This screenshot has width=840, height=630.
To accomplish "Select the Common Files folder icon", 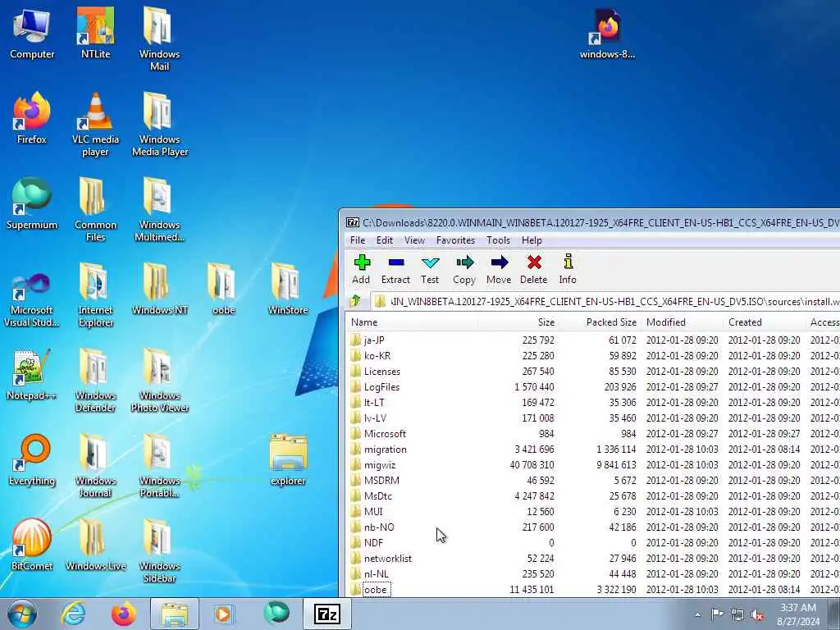I will (x=95, y=209).
